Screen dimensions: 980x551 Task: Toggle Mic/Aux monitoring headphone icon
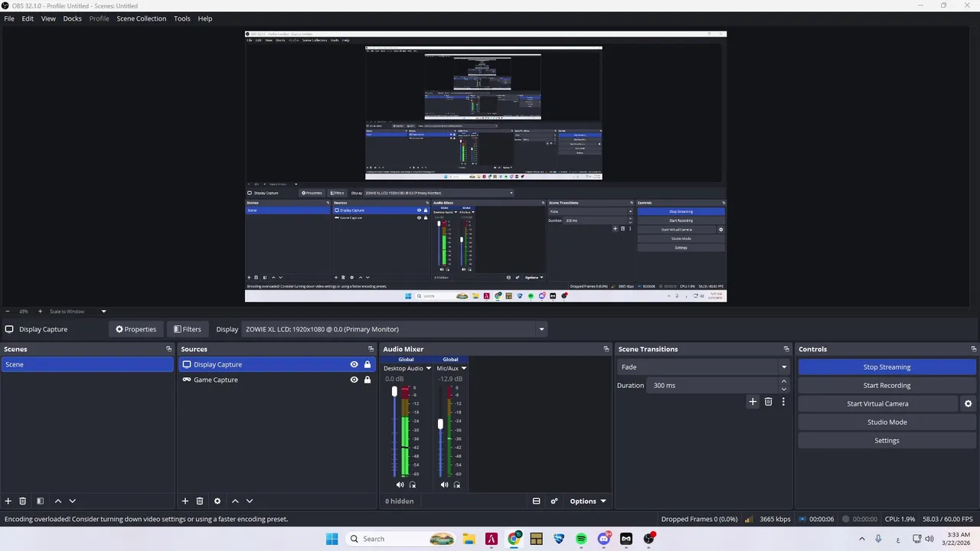tap(457, 484)
